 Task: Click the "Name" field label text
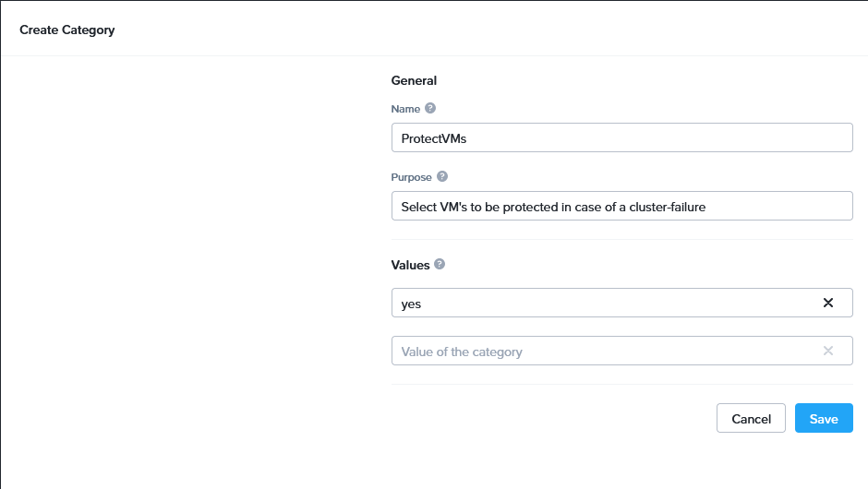(x=405, y=109)
